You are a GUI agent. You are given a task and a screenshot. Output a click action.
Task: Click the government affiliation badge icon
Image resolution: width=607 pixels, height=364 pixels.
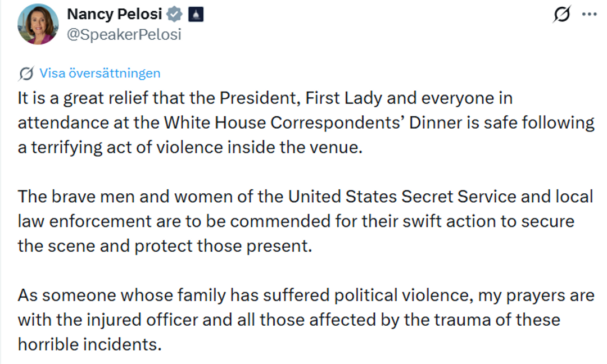[x=196, y=15]
